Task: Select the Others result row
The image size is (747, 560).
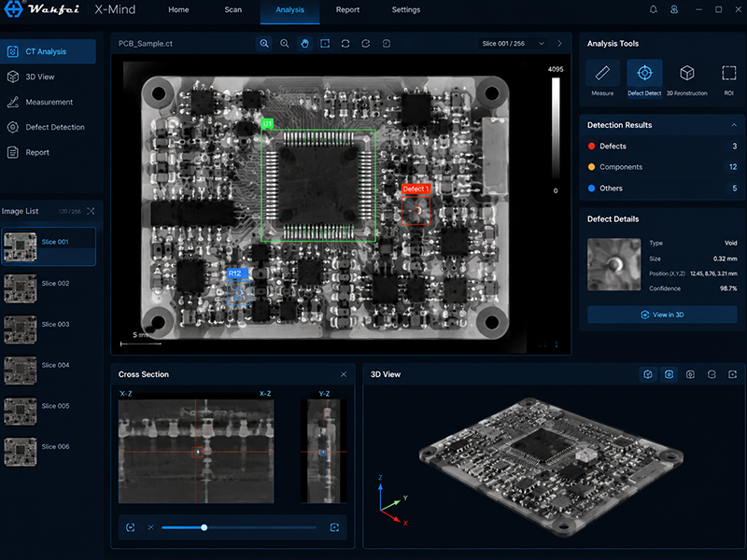Action: click(x=662, y=189)
